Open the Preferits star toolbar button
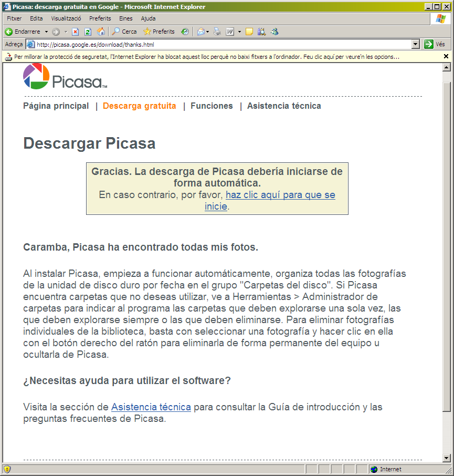The image size is (454, 476). coord(159,32)
